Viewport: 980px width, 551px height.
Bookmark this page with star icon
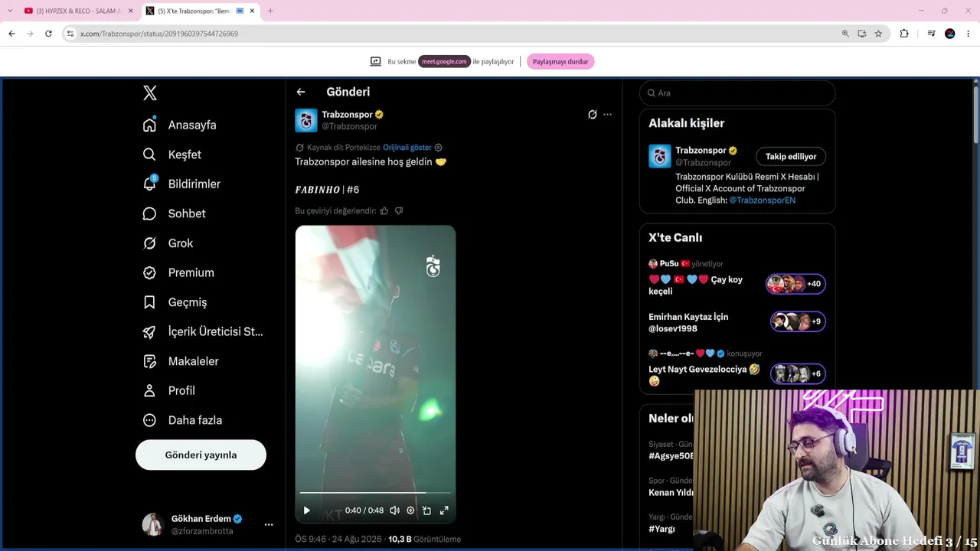[x=878, y=34]
